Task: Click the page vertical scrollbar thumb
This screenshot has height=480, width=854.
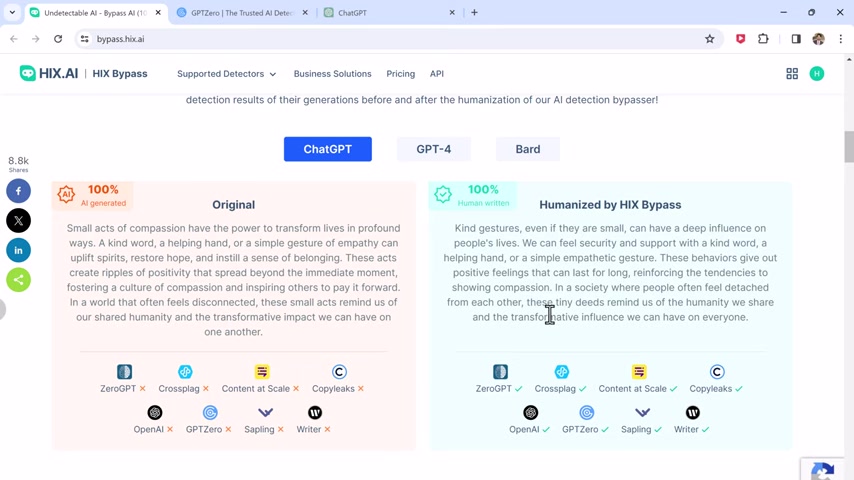Action: (849, 147)
